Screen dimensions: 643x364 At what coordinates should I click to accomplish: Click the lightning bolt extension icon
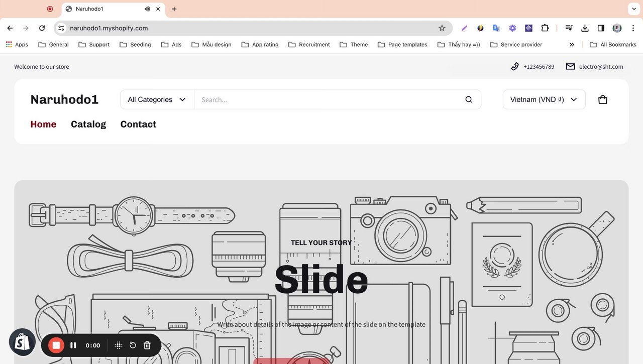point(480,28)
